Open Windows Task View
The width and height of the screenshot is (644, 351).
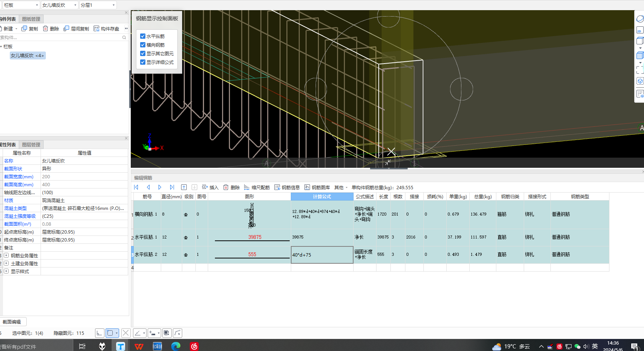tap(82, 346)
